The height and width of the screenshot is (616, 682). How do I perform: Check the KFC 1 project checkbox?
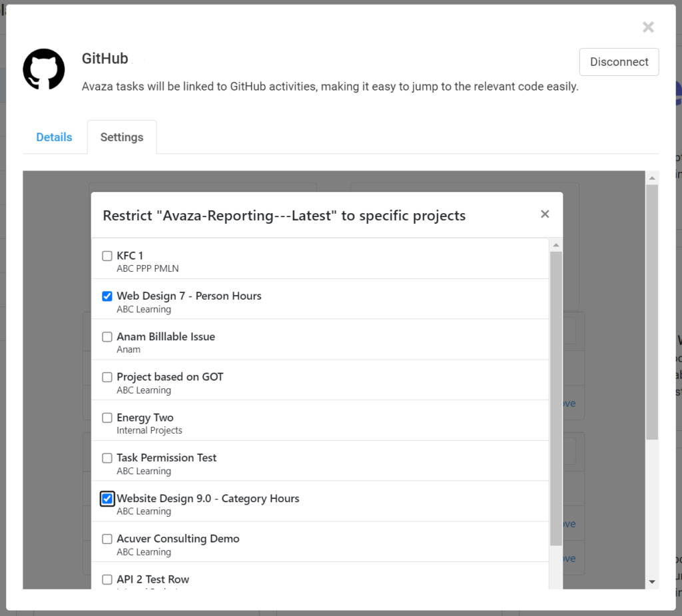pyautogui.click(x=107, y=256)
